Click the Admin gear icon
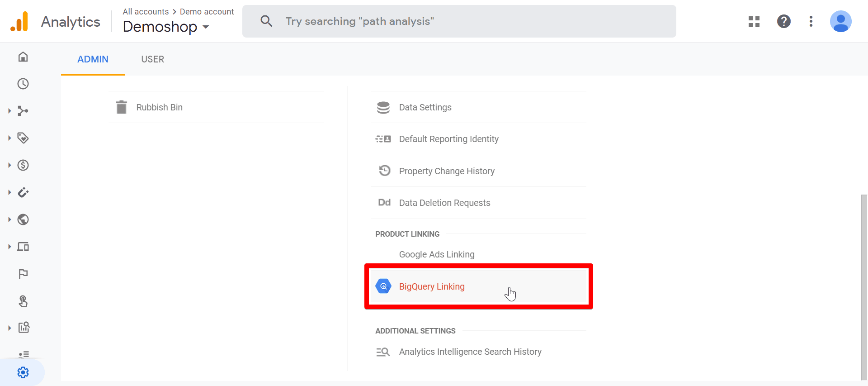The height and width of the screenshot is (386, 868). pos(23,372)
